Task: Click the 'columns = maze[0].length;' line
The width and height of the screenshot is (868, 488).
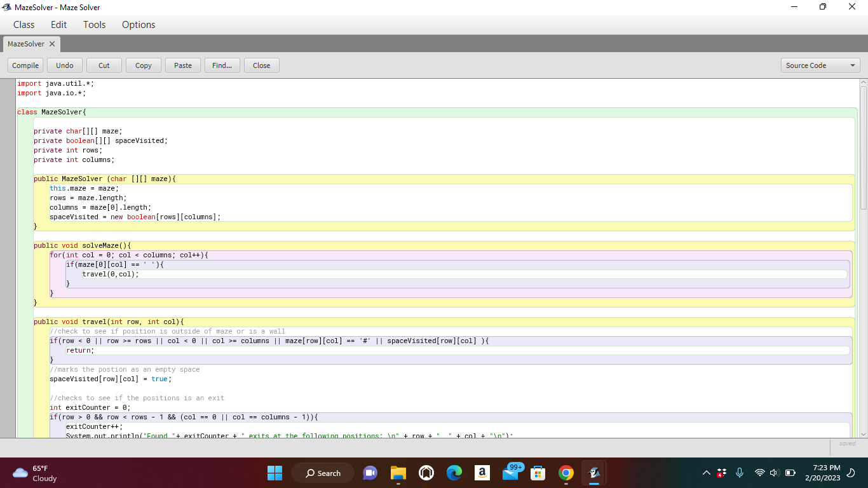Action: pos(100,207)
